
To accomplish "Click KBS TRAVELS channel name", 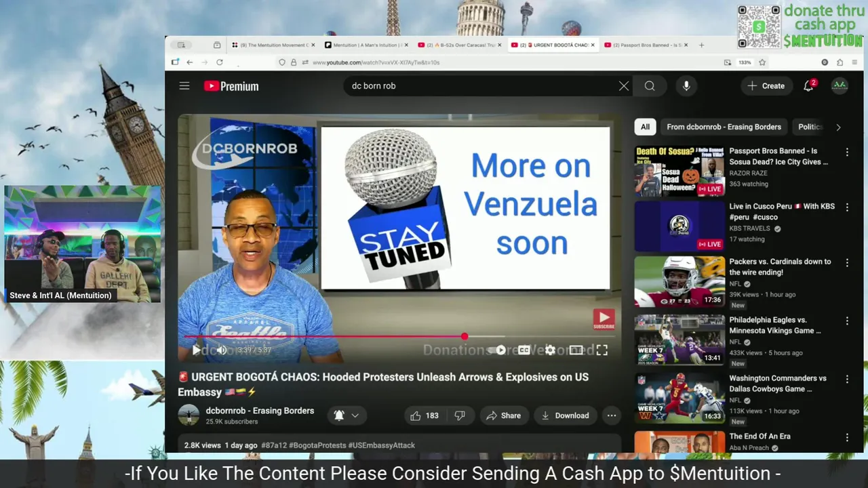I will (749, 229).
